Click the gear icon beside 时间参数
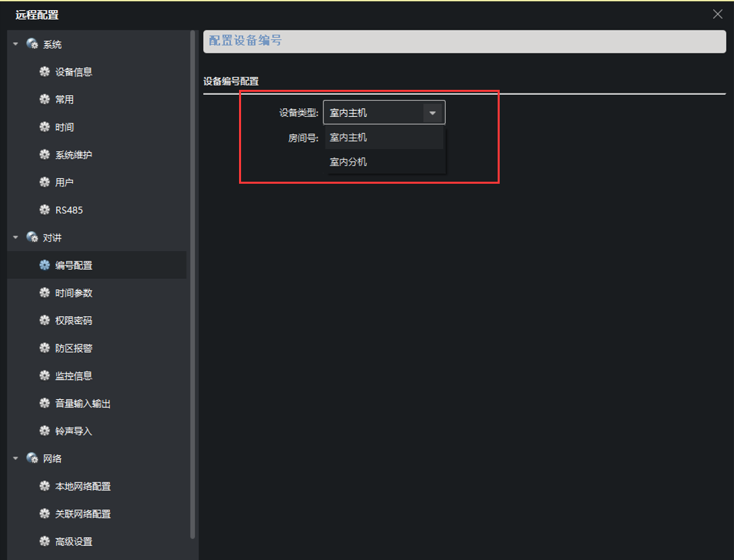 (x=45, y=292)
